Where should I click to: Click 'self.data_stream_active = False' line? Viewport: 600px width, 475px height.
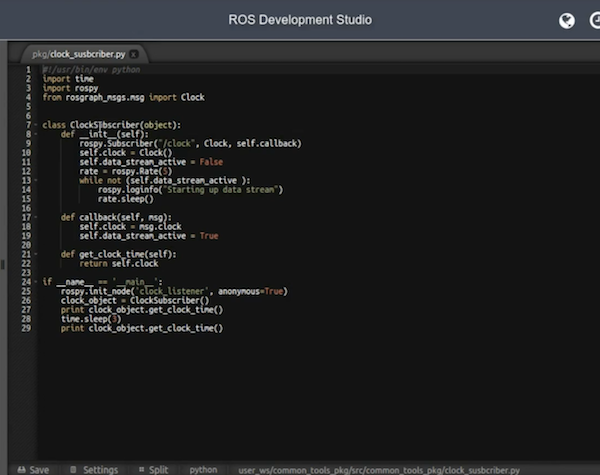(151, 162)
